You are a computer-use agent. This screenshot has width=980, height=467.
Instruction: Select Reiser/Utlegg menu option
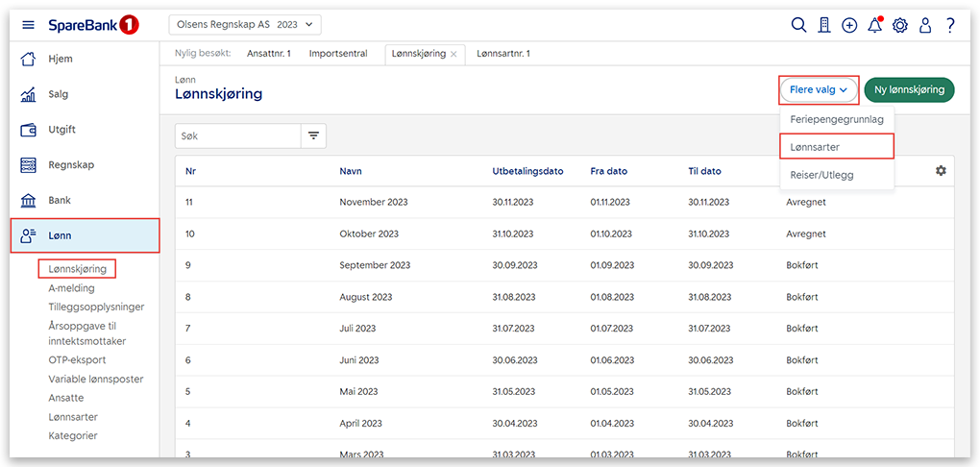point(821,175)
